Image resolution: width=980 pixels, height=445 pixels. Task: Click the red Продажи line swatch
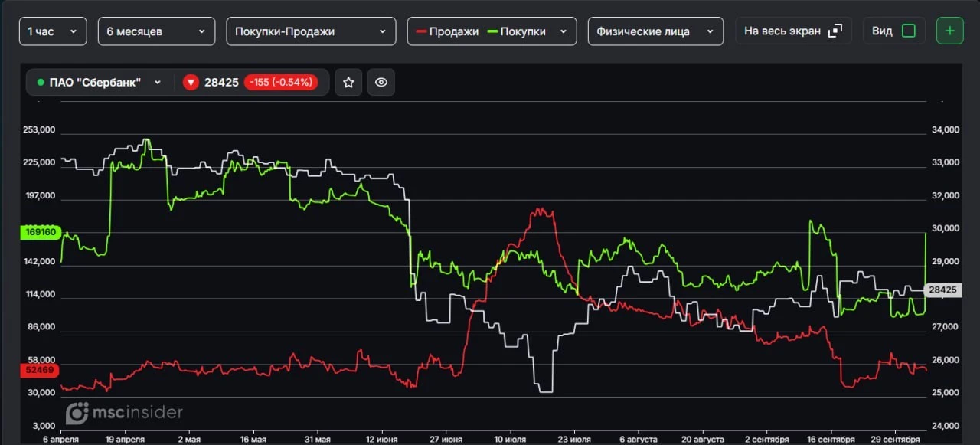point(421,31)
